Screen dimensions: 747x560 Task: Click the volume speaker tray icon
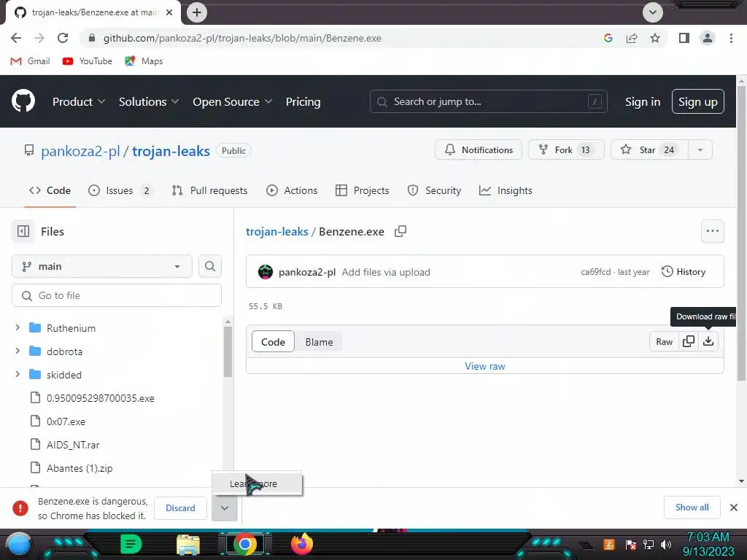tap(666, 545)
